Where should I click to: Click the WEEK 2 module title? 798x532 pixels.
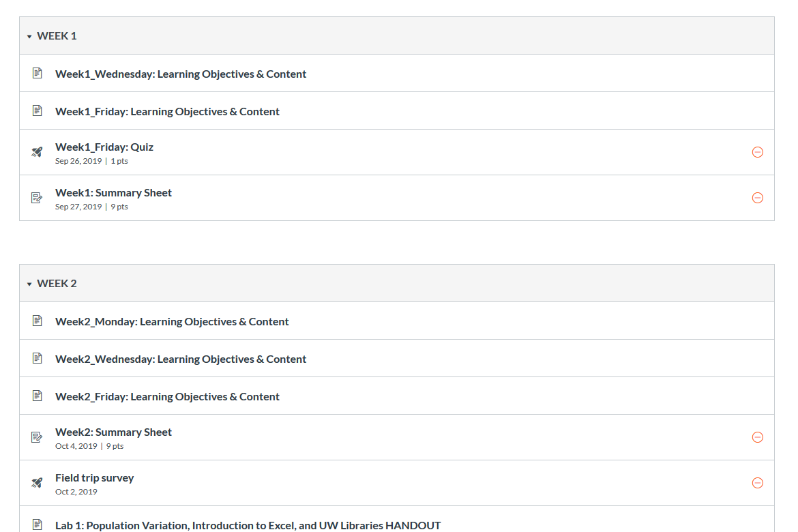[57, 284]
